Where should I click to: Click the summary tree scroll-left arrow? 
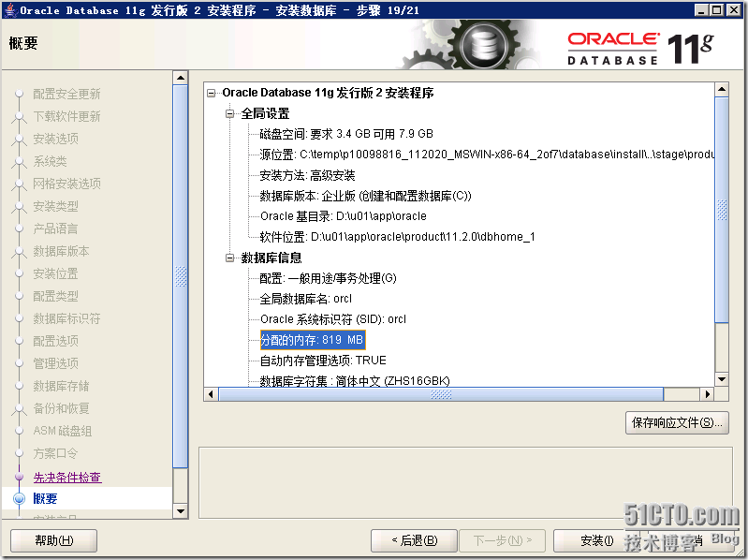(211, 394)
